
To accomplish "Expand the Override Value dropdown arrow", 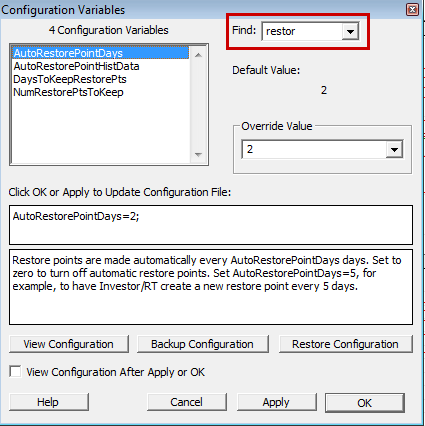I will tap(394, 149).
